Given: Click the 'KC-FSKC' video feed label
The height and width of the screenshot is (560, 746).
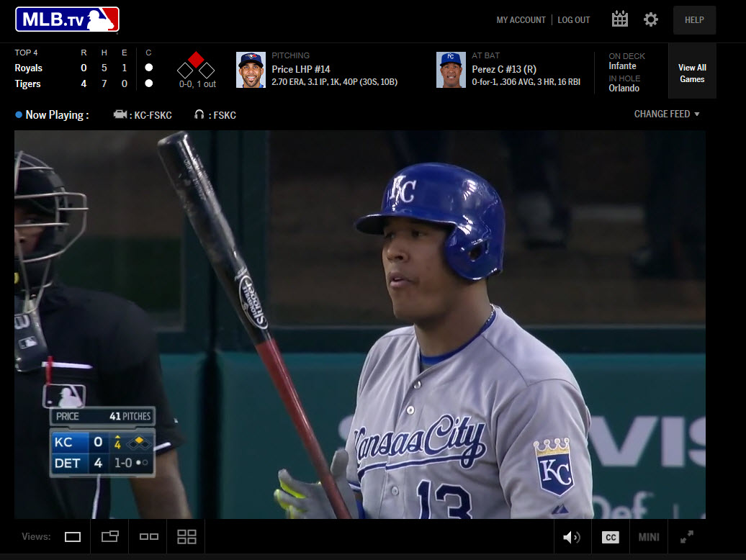Looking at the screenshot, I should coord(153,115).
